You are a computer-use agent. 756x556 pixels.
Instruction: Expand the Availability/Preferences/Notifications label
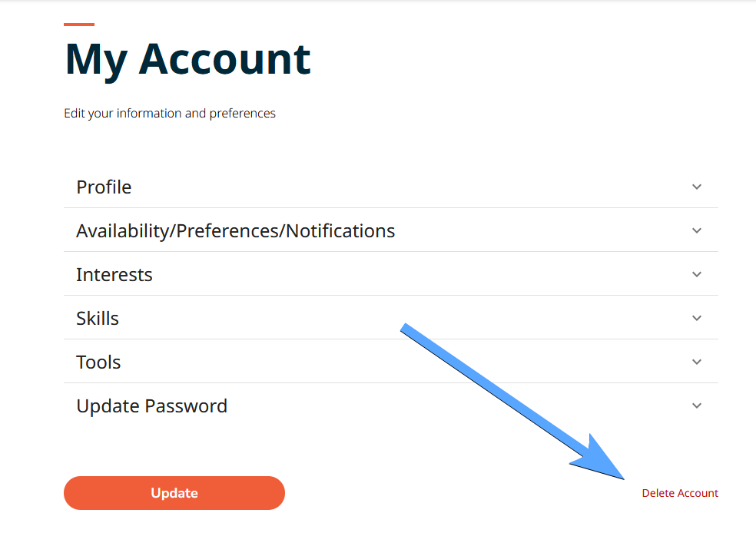235,231
